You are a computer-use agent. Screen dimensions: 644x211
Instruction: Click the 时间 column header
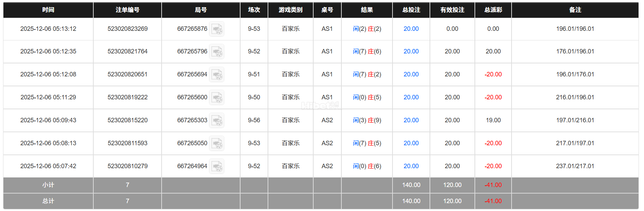[48, 10]
